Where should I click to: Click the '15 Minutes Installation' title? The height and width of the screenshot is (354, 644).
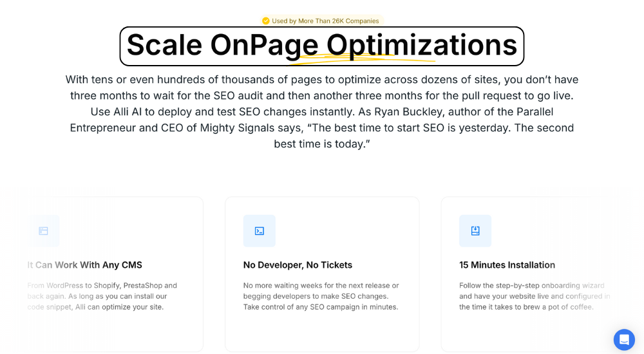coord(507,265)
